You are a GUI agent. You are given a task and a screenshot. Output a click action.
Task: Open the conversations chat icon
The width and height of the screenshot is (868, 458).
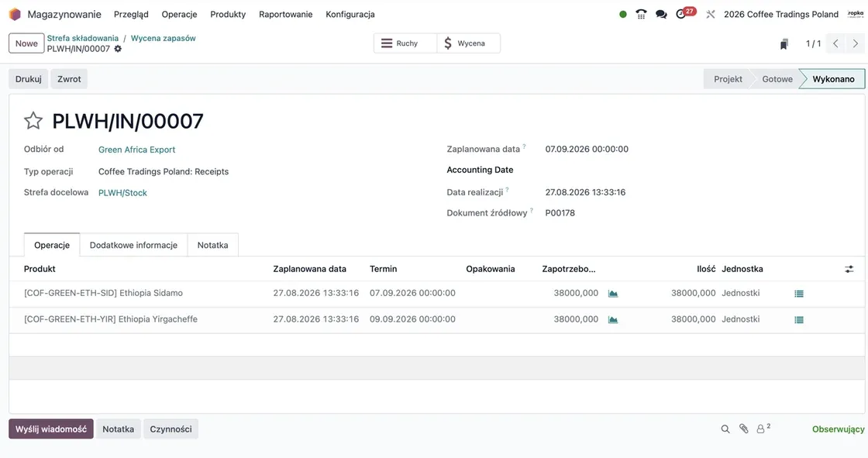661,15
